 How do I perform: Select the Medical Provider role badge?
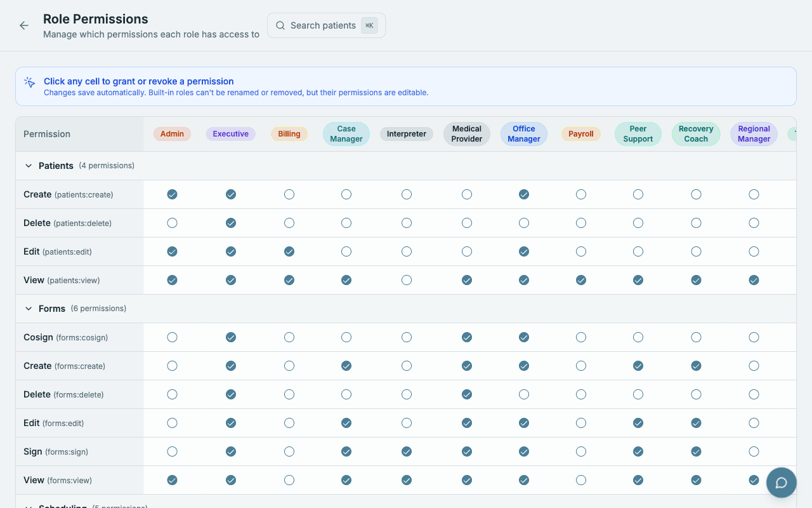point(467,134)
